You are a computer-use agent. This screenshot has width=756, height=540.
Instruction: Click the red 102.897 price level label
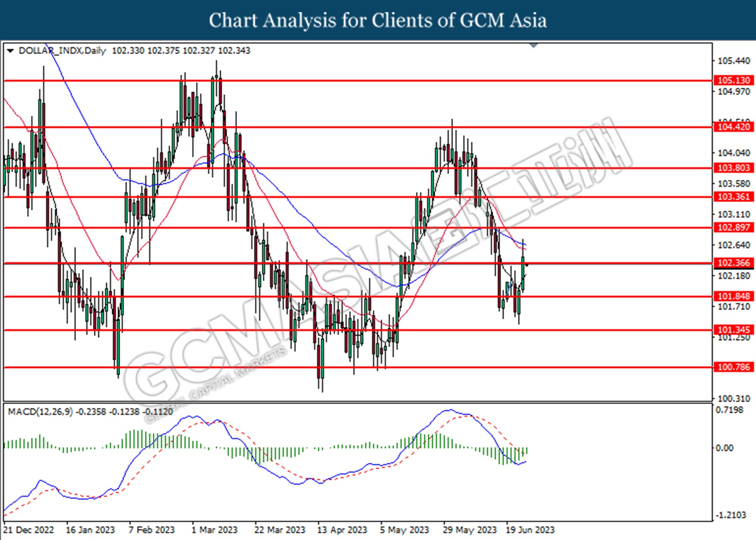click(733, 227)
